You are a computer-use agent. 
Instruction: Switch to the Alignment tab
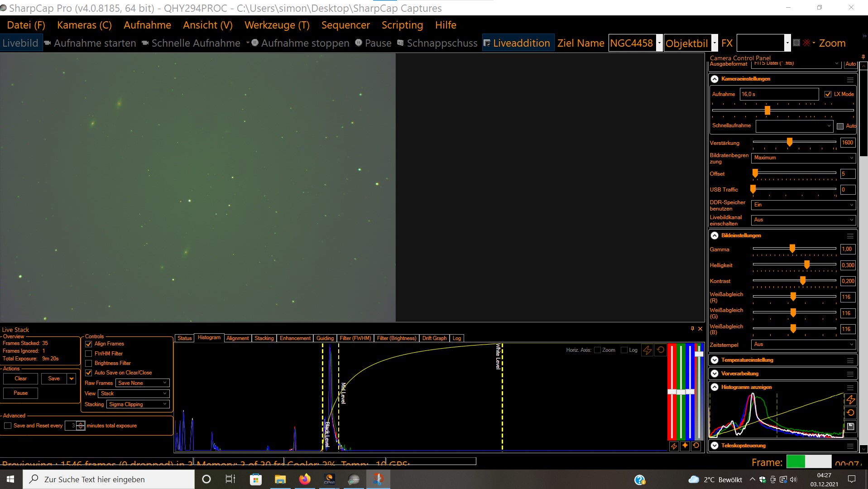pyautogui.click(x=237, y=338)
